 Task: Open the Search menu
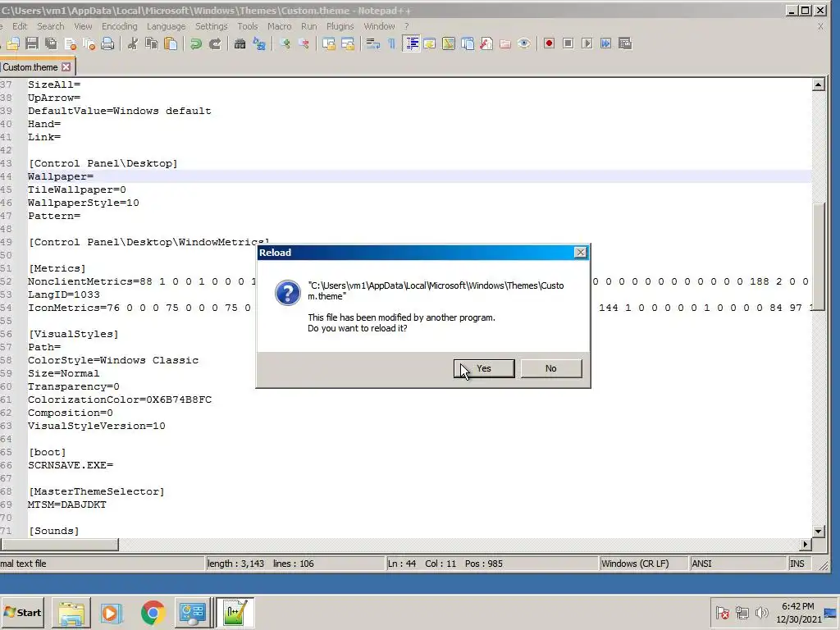pos(50,26)
